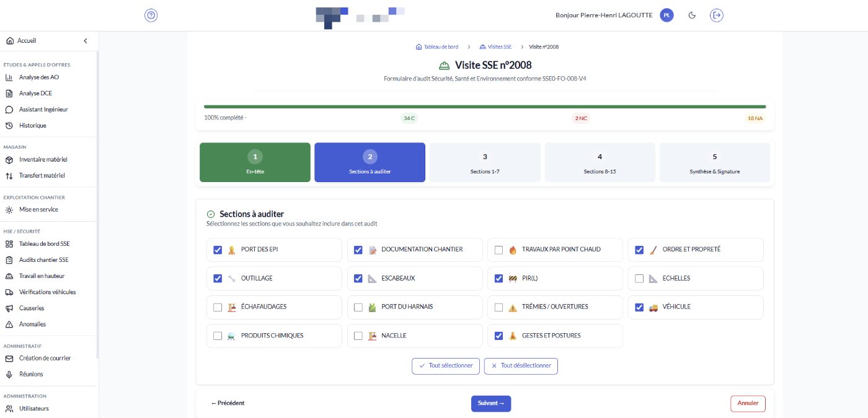The height and width of the screenshot is (418, 868).
Task: Click the green completion progress bar
Action: (x=485, y=107)
